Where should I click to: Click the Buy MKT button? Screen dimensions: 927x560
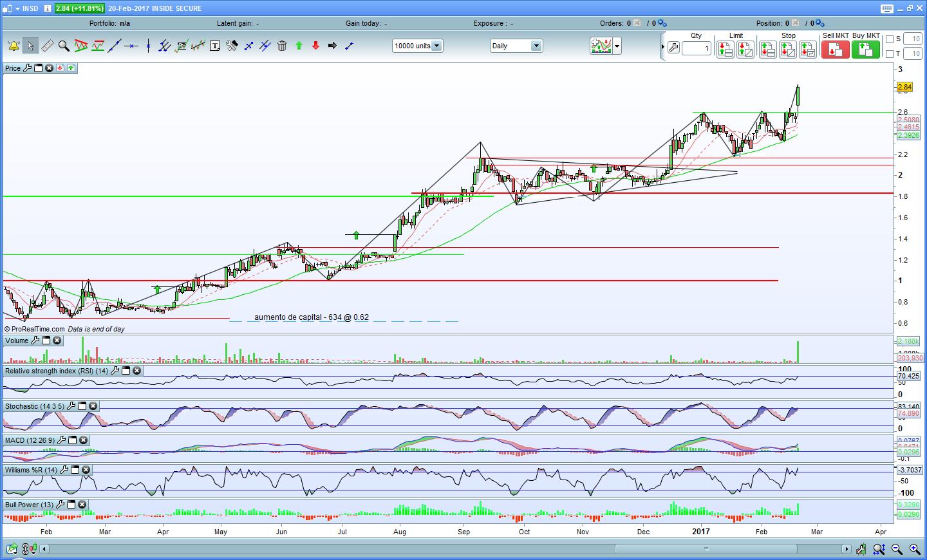tap(866, 50)
